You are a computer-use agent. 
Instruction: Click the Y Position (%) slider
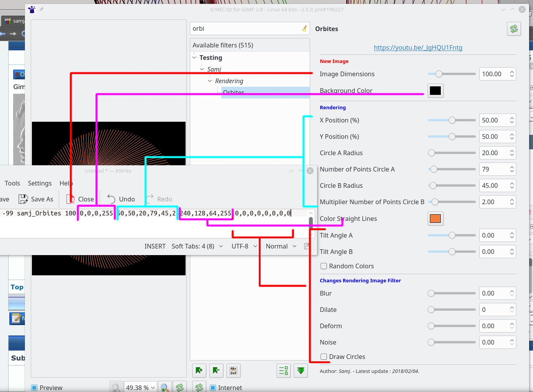[452, 136]
